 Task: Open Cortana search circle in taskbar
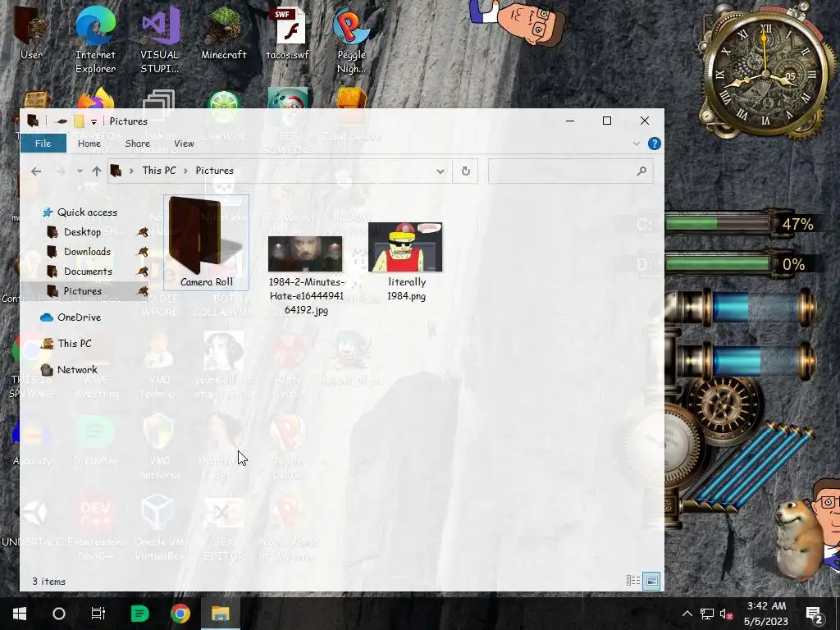(x=59, y=614)
